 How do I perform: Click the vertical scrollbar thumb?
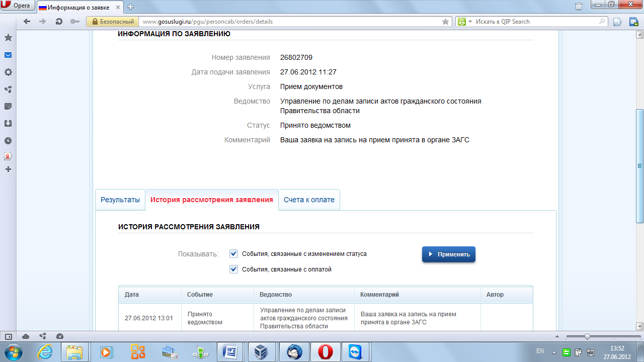[640, 166]
